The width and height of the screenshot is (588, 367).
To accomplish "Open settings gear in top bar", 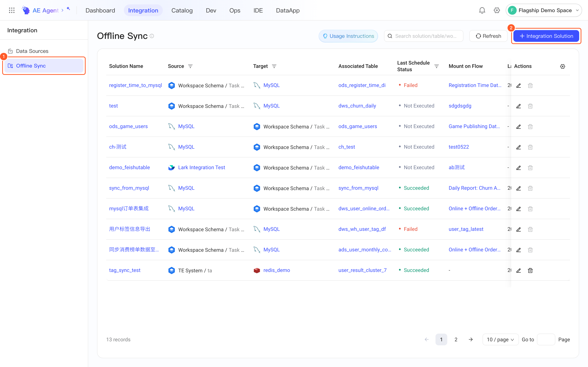I will 497,10.
